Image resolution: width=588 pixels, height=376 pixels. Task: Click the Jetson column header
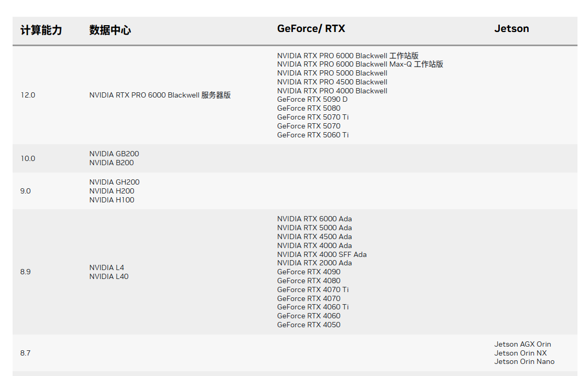click(x=511, y=29)
